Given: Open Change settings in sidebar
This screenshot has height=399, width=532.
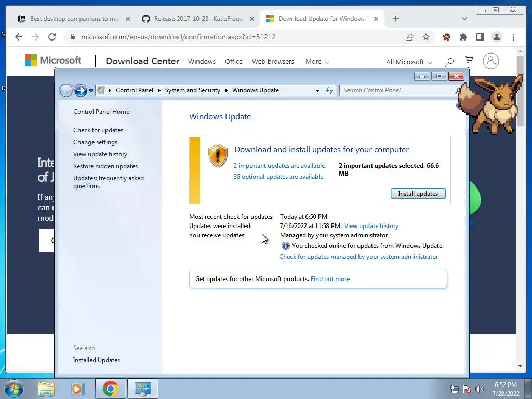Looking at the screenshot, I should (x=96, y=142).
